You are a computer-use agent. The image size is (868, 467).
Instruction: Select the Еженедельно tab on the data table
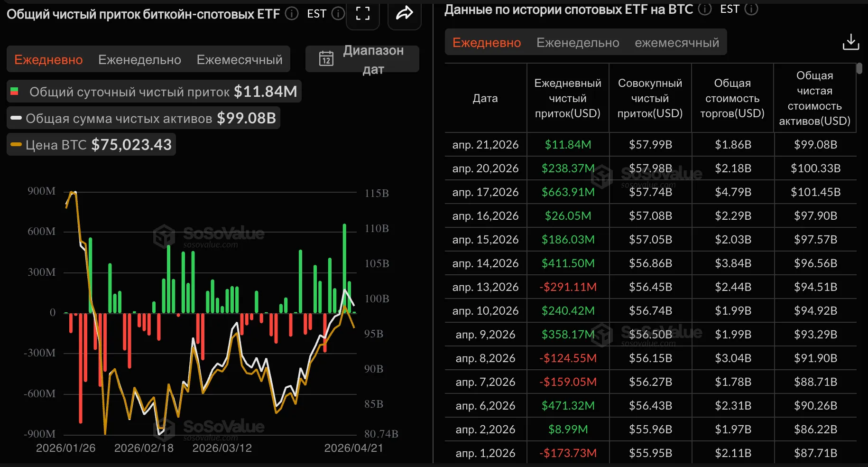[578, 42]
